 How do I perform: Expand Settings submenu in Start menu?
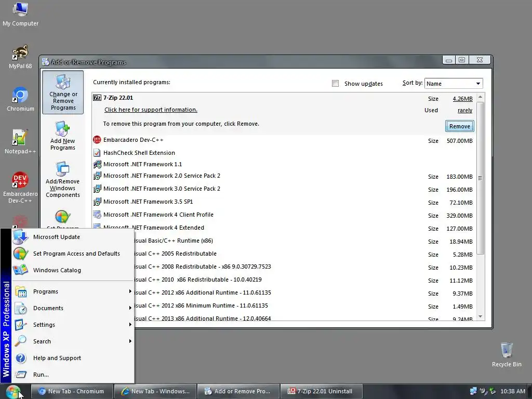tap(73, 325)
